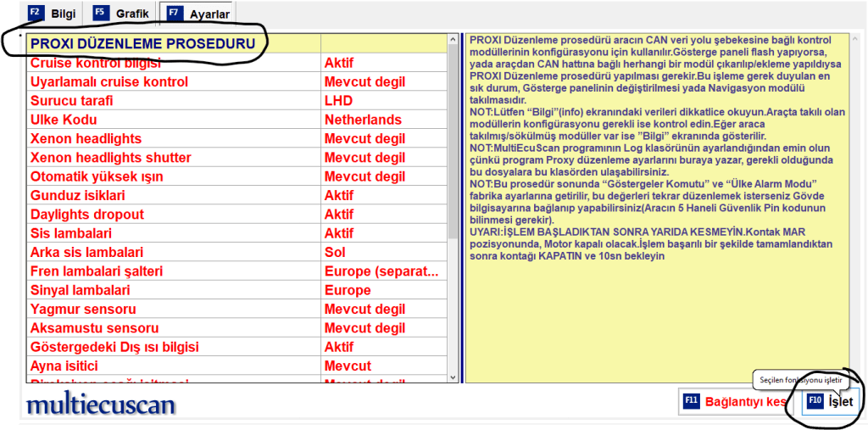This screenshot has width=868, height=430.
Task: Click the parameter list scrollbar down arrow
Action: [454, 377]
